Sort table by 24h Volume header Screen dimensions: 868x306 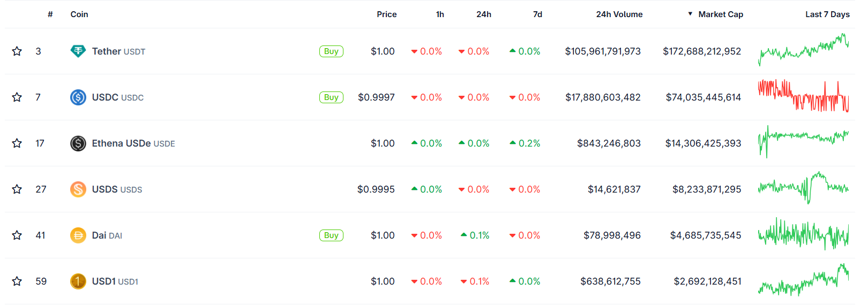[619, 14]
